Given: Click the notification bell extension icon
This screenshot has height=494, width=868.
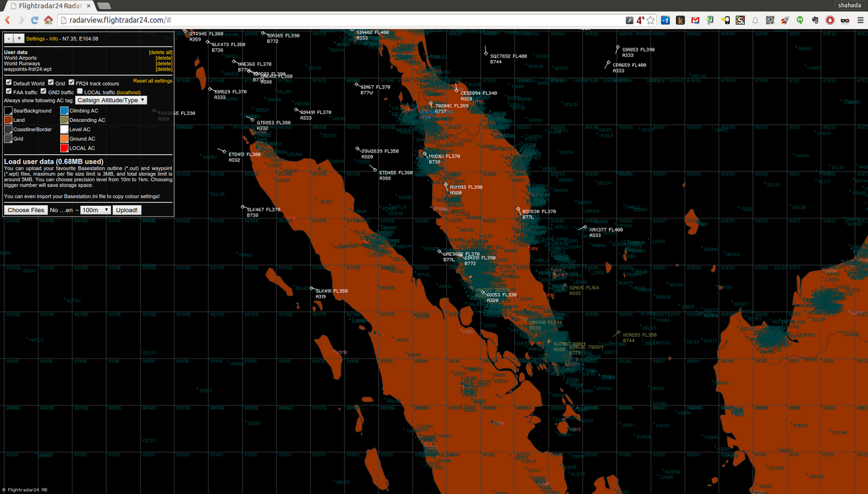Looking at the screenshot, I should 755,20.
